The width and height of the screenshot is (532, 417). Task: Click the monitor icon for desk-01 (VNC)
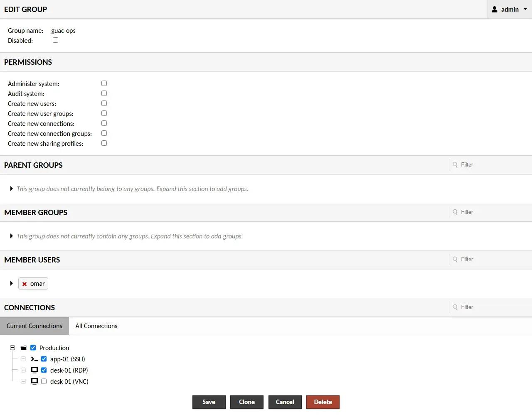[x=34, y=381]
